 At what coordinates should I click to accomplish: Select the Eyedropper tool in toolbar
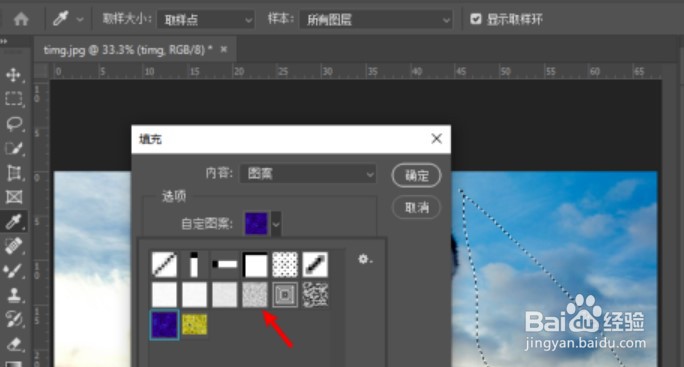(x=14, y=222)
